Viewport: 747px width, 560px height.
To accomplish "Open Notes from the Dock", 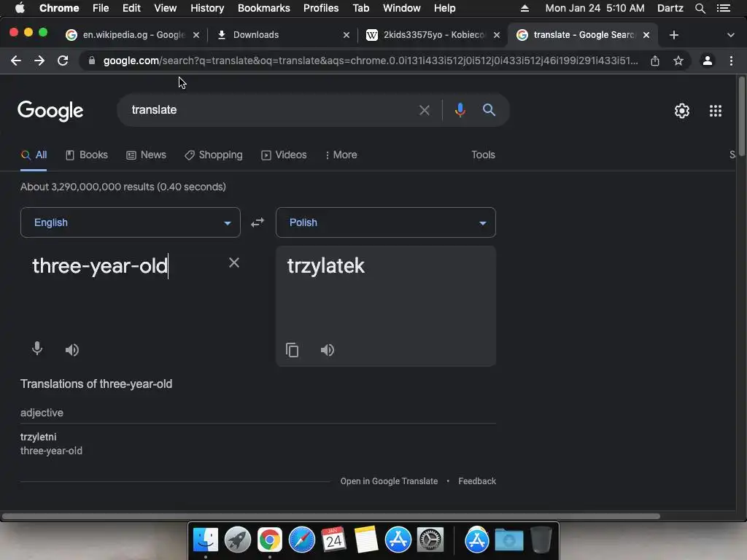I will point(365,540).
